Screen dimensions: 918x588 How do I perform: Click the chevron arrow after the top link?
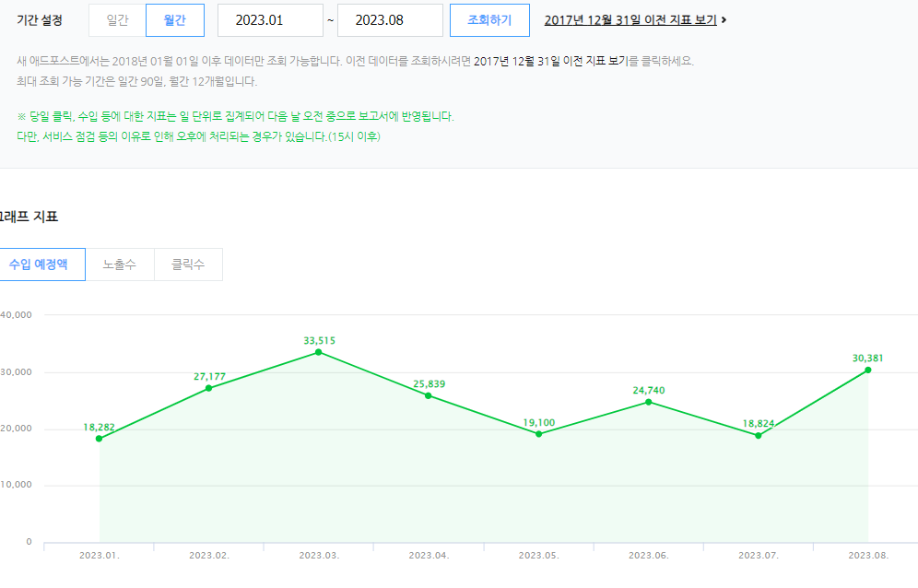pos(724,20)
